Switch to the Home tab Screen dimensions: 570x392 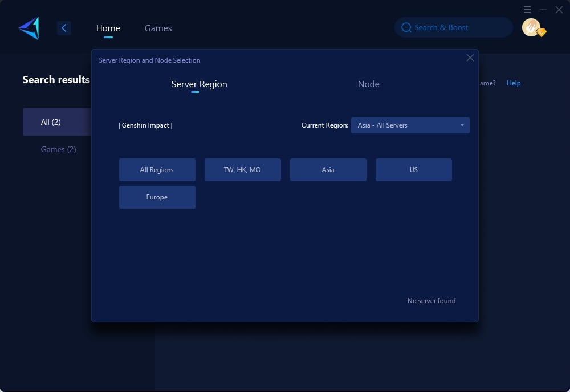108,28
